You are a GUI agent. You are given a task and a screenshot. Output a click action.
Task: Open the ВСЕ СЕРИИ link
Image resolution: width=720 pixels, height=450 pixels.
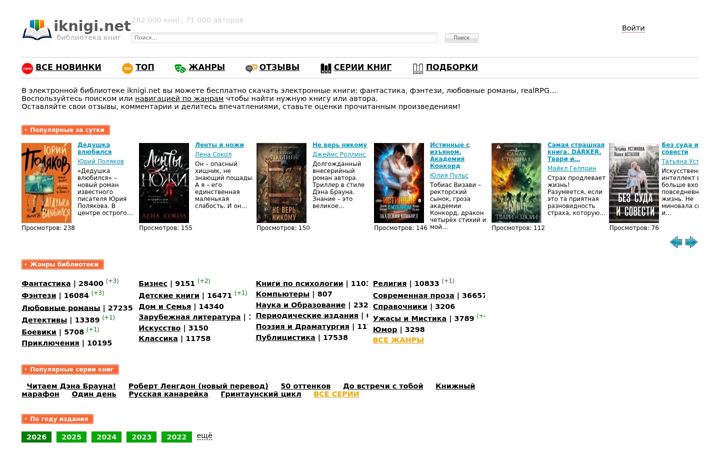coord(336,395)
